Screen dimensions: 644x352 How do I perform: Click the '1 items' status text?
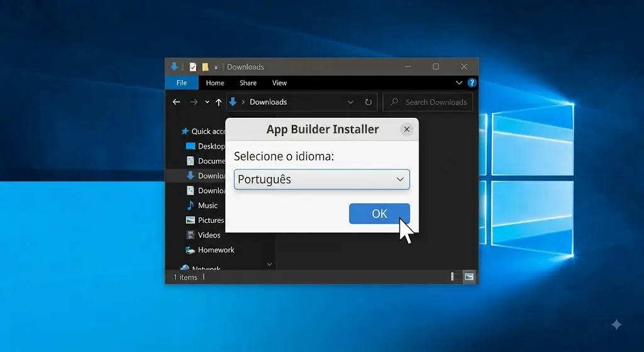pyautogui.click(x=186, y=277)
